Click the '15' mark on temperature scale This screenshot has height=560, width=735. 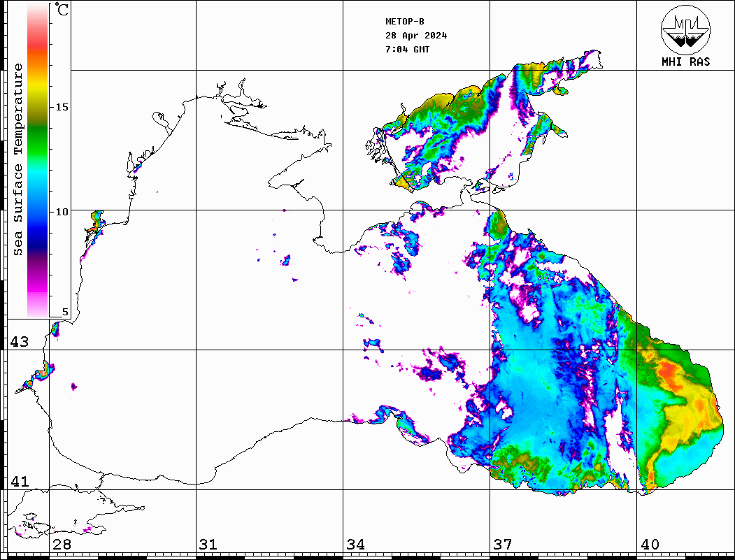click(x=62, y=107)
